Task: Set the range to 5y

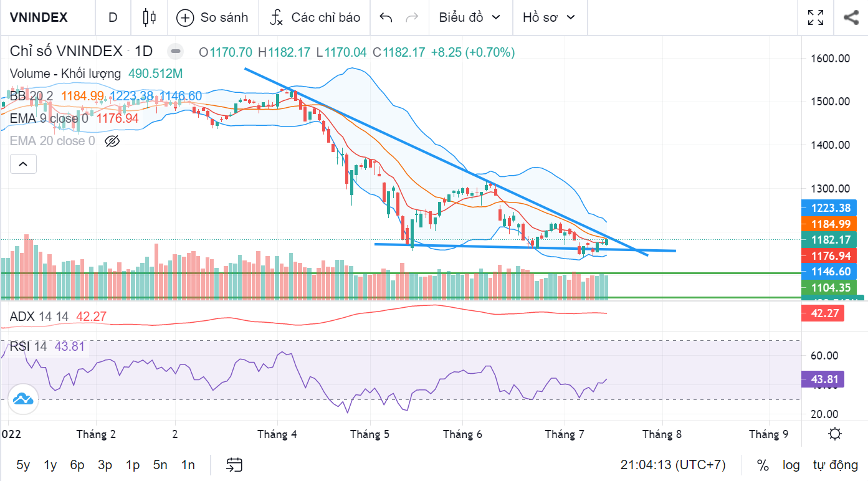Action: tap(23, 465)
